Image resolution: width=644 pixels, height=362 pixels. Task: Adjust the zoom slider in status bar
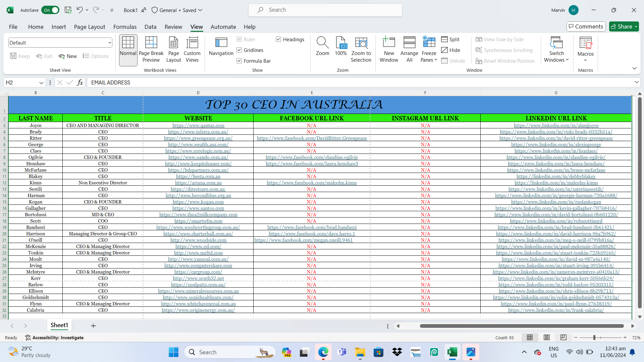point(594,338)
